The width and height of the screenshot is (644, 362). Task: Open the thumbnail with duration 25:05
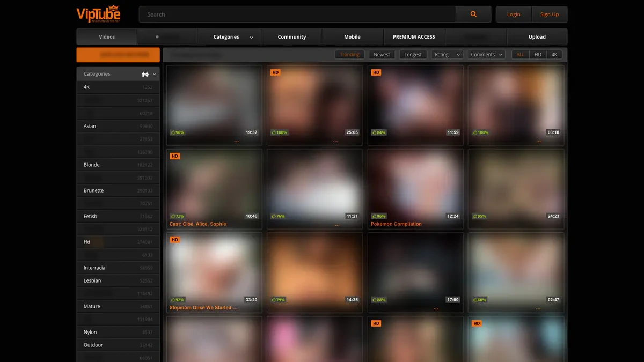[x=315, y=102]
